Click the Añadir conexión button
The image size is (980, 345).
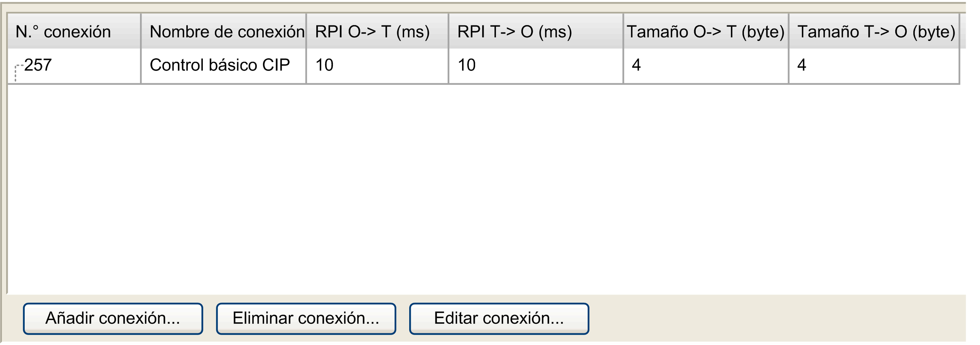point(113,319)
